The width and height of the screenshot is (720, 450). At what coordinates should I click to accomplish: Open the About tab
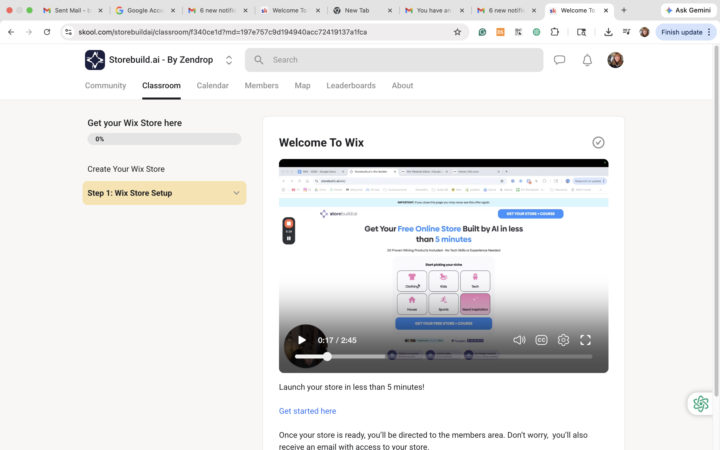[402, 85]
